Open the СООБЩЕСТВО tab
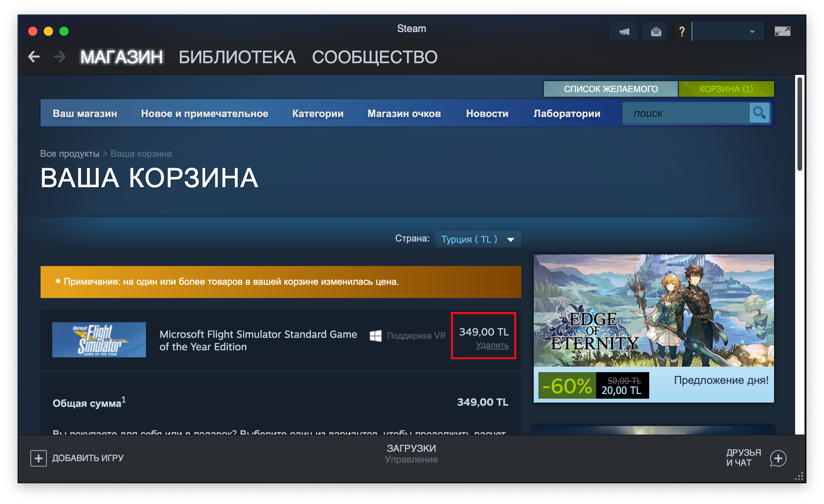 [375, 57]
